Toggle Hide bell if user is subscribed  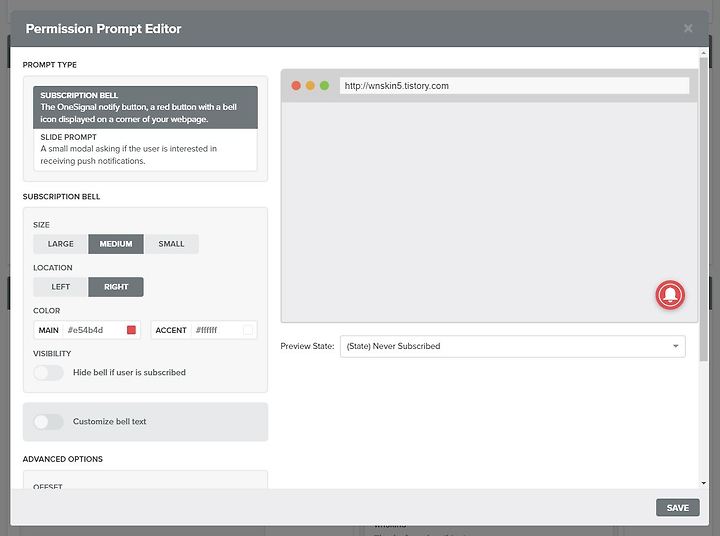click(x=48, y=372)
